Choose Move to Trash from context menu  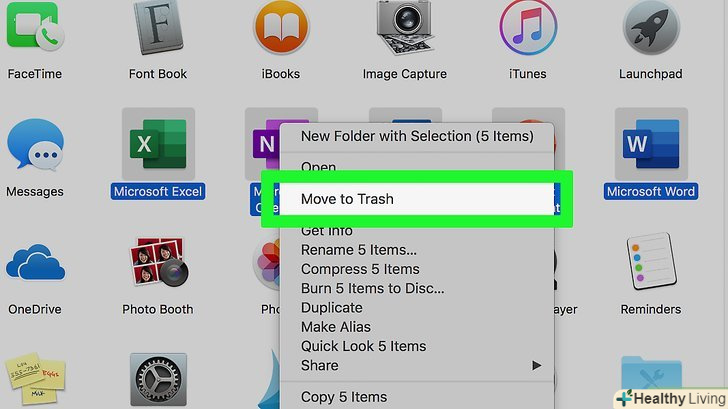(347, 199)
